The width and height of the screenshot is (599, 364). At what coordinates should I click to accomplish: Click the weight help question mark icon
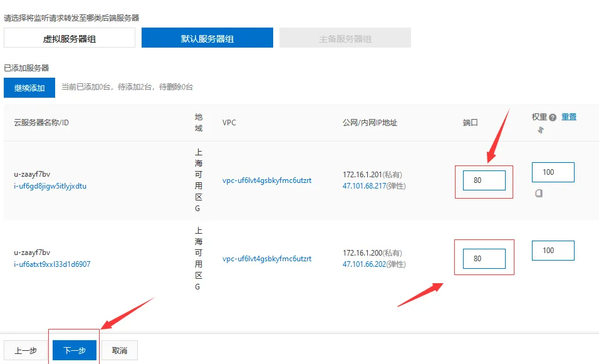point(553,118)
